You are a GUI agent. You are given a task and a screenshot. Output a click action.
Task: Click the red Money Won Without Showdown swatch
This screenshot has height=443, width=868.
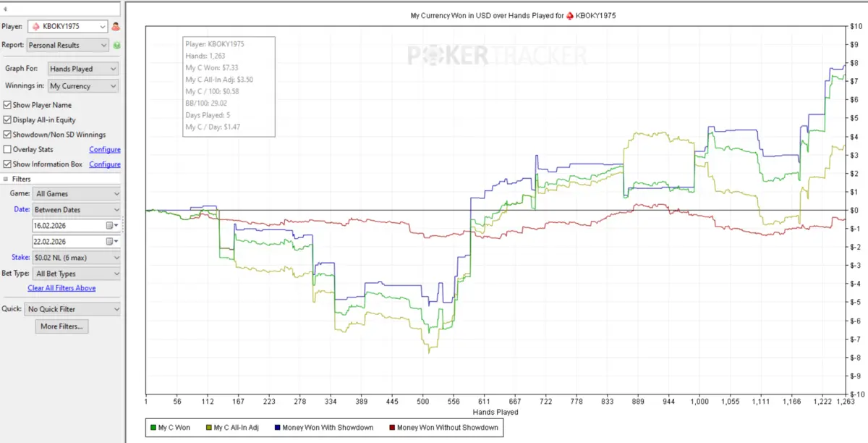click(392, 428)
